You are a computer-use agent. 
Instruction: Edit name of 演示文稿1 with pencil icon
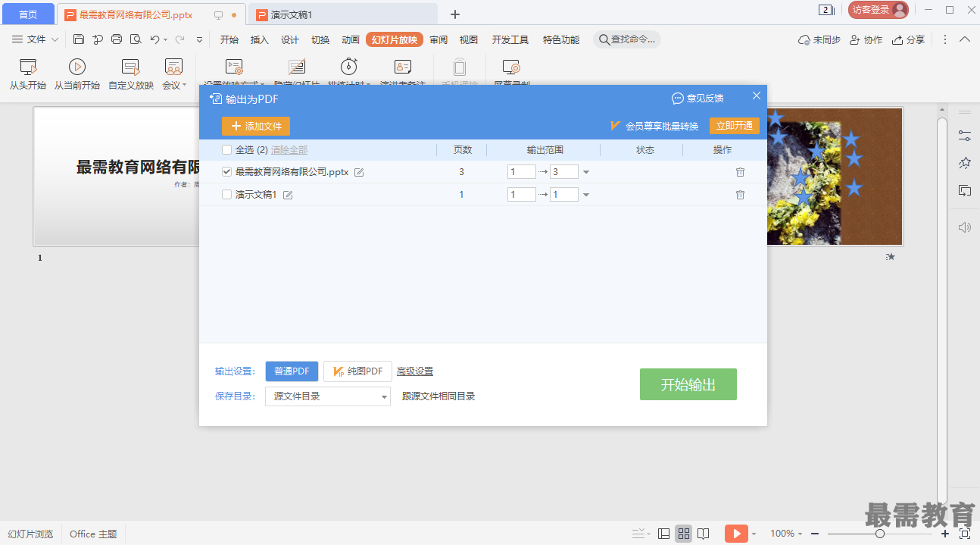point(288,196)
